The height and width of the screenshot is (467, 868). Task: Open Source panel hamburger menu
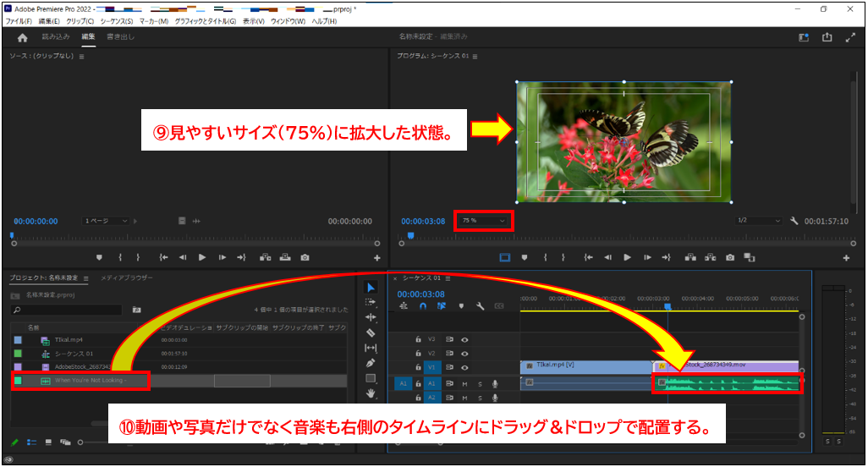81,57
